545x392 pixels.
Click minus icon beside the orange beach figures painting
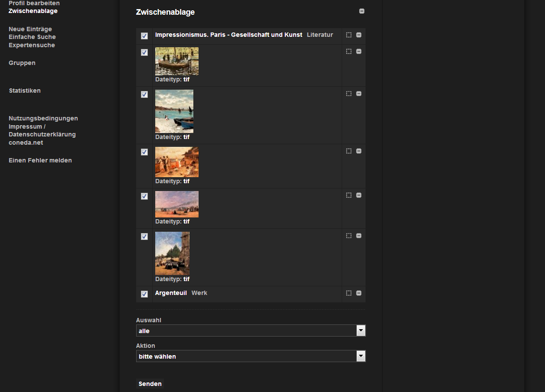click(359, 151)
